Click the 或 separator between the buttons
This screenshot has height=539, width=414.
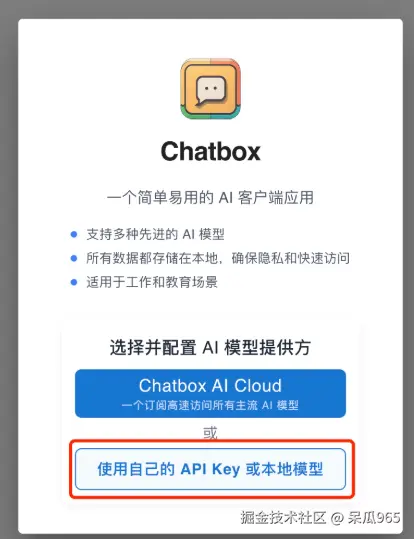point(210,433)
